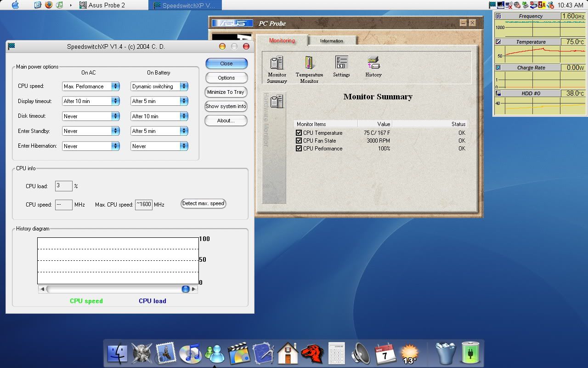This screenshot has height=368, width=588.
Task: Launch Mail eagle-stamp dock icon
Action: (x=166, y=353)
